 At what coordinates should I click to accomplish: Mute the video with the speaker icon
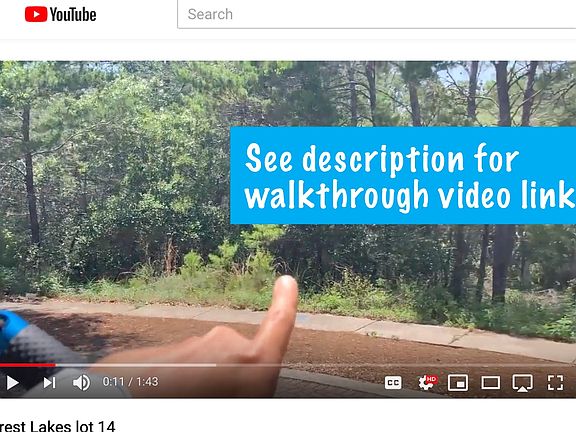point(81,382)
